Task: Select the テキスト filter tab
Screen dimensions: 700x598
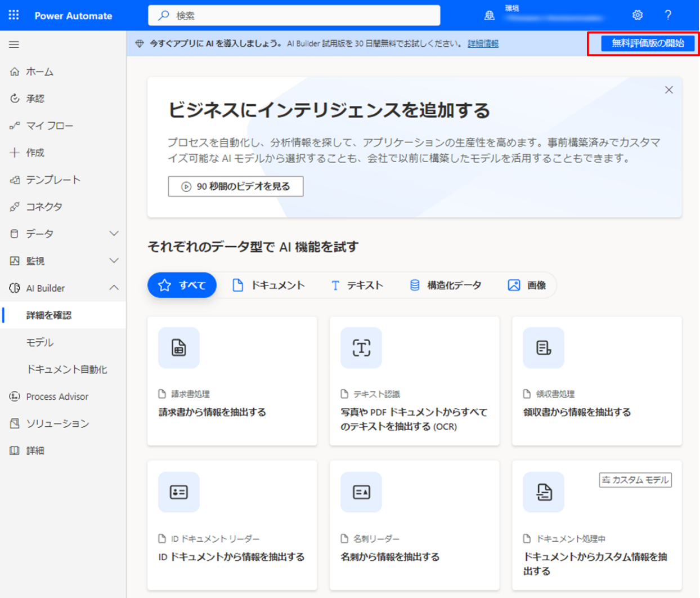Action: click(357, 285)
